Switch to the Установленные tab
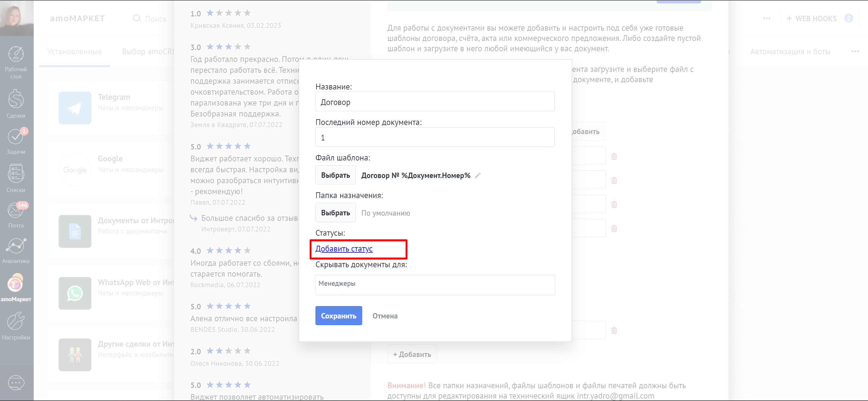 click(74, 52)
